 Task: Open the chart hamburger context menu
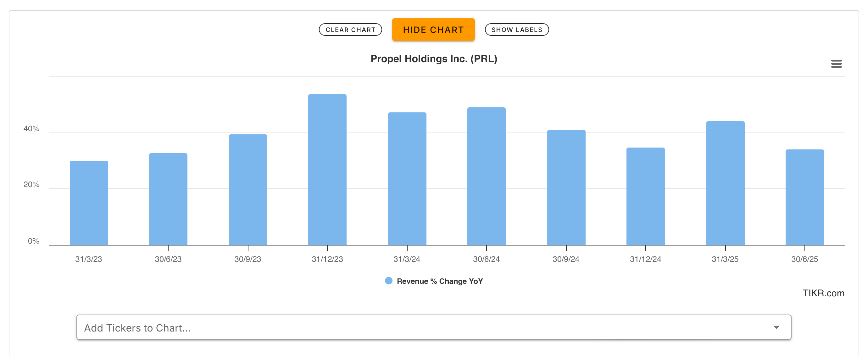[x=836, y=64]
